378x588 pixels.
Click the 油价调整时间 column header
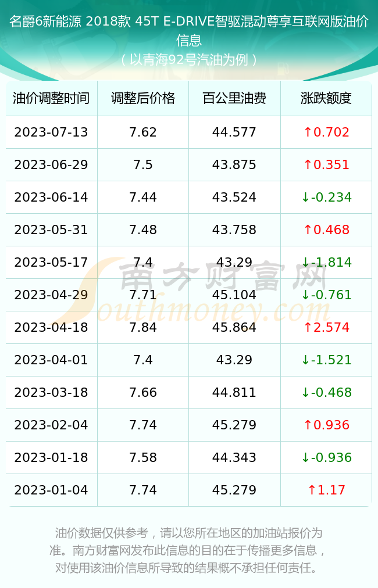51,98
